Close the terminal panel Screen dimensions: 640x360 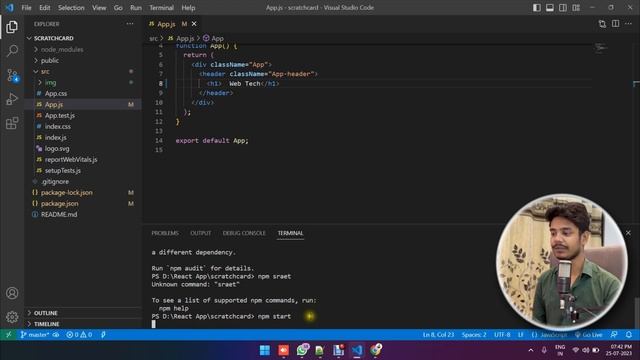[x=628, y=233]
